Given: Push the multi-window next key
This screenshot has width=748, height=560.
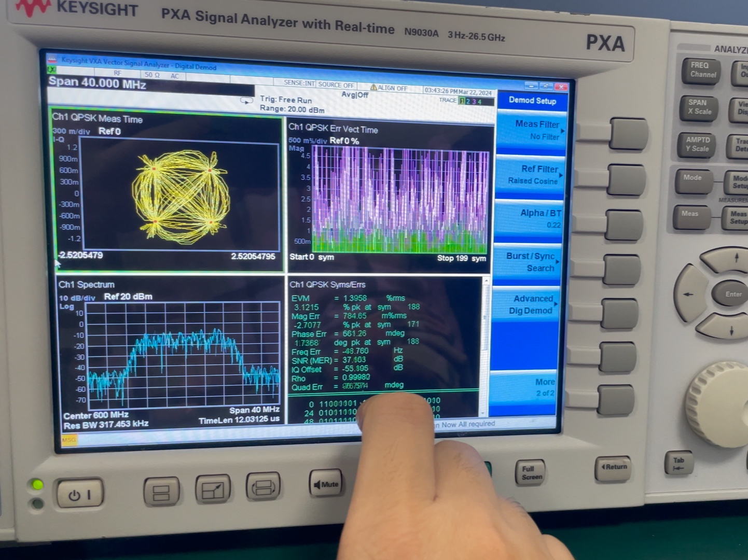Looking at the screenshot, I should click(264, 486).
